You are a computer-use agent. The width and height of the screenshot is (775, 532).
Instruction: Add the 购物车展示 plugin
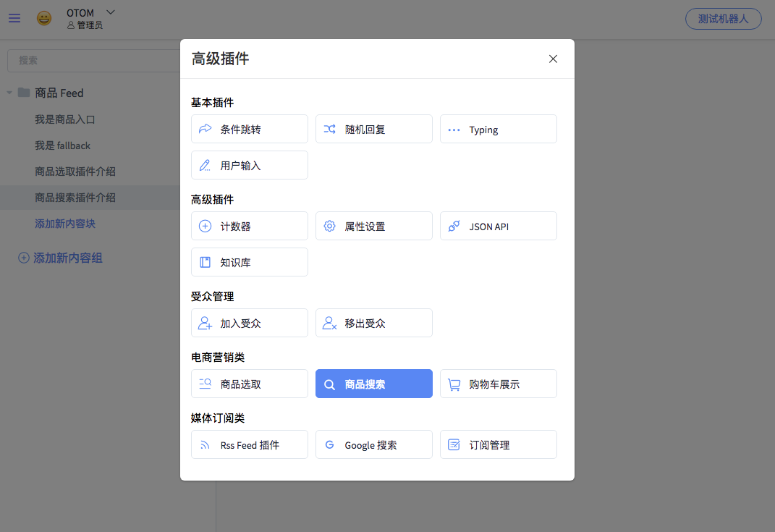tap(498, 384)
